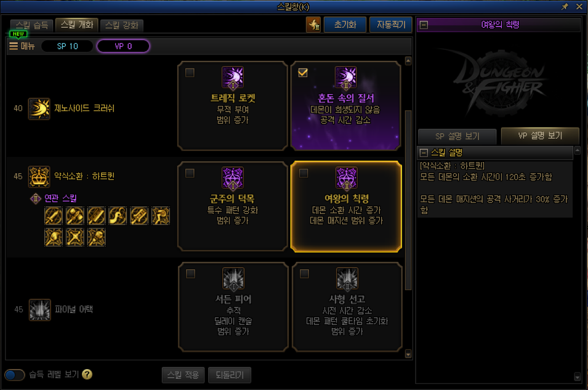Open the 메뉴 hamburger dropdown
The height and width of the screenshot is (390, 588).
coord(22,46)
